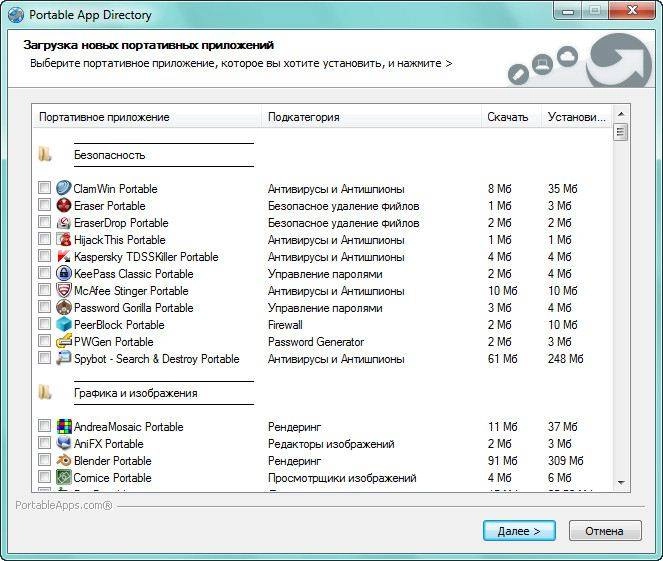Click the Cornice Portable icon

(63, 477)
